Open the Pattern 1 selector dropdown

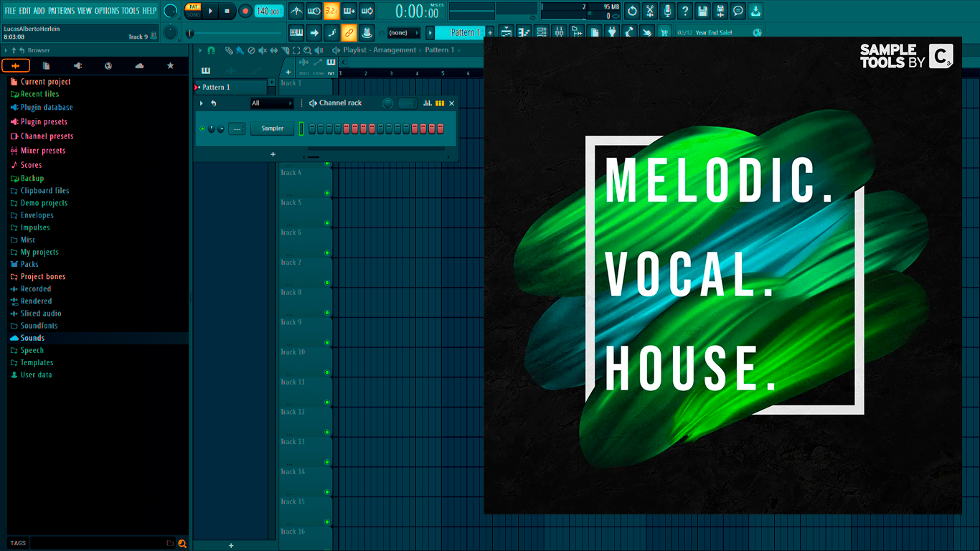coord(461,32)
